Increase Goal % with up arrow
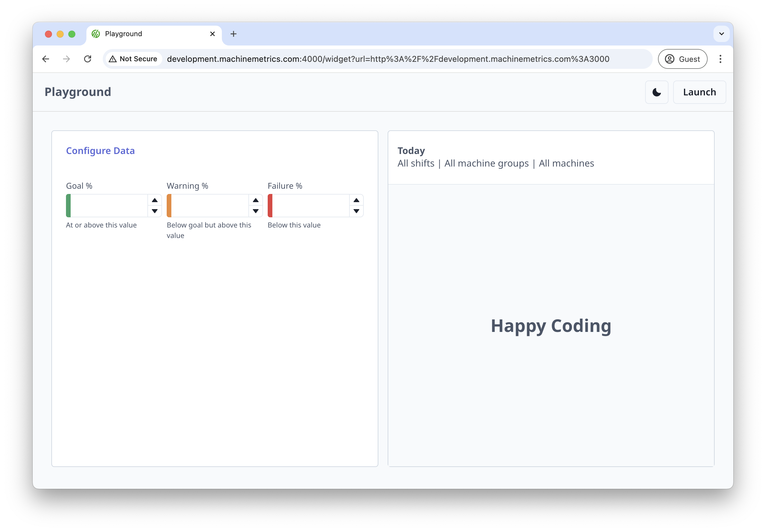This screenshot has width=766, height=532. coord(154,200)
